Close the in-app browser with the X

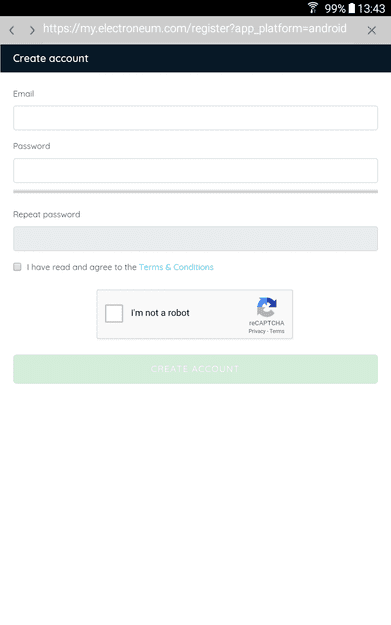pos(371,30)
